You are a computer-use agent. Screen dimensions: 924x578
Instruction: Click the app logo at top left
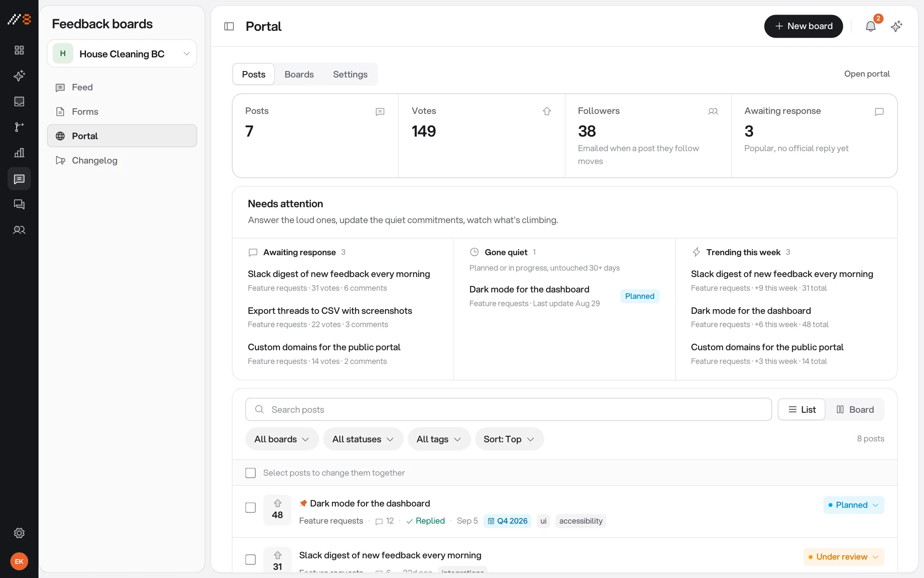coord(19,19)
